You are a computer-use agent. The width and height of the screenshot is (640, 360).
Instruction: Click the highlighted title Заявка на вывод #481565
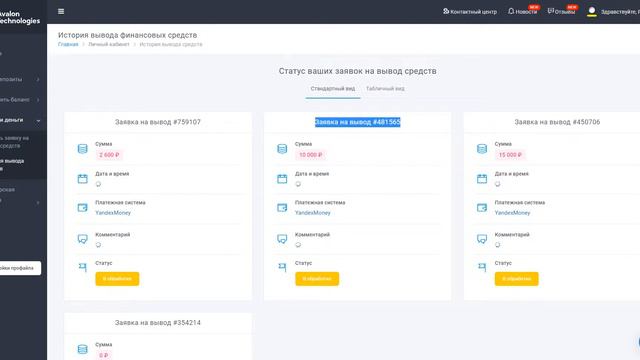[358, 122]
